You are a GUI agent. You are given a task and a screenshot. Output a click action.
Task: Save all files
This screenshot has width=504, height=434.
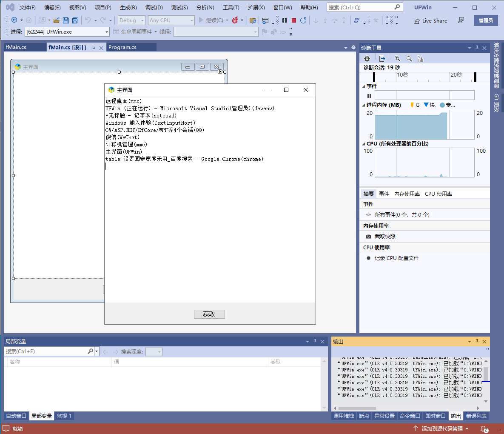[x=75, y=20]
